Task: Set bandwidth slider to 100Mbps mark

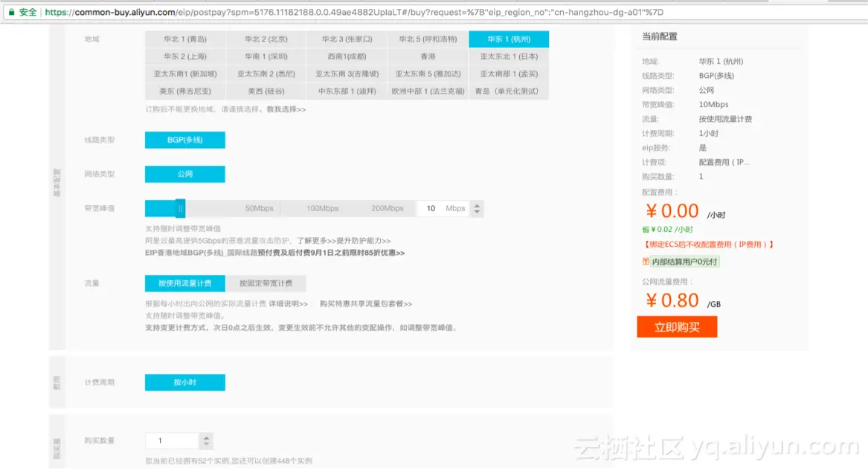Action: (x=322, y=209)
